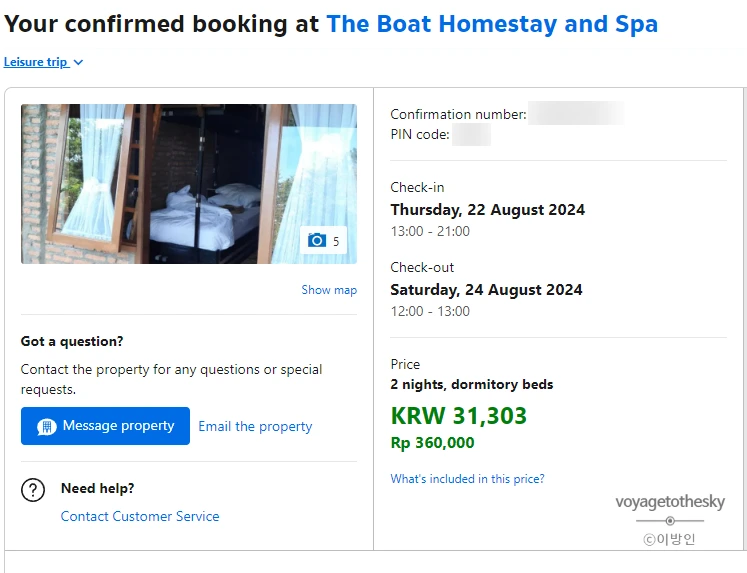747x573 pixels.
Task: Open the Leisure trip type selector
Action: [x=37, y=62]
